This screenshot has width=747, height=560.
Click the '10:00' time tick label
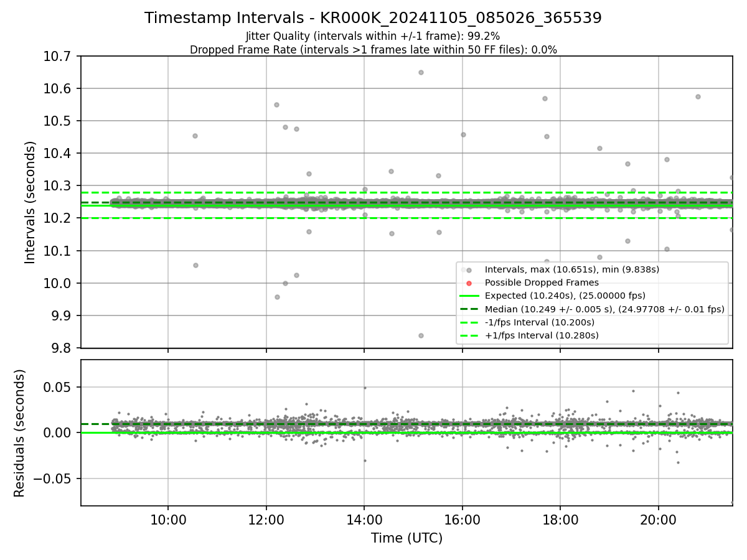(x=168, y=519)
